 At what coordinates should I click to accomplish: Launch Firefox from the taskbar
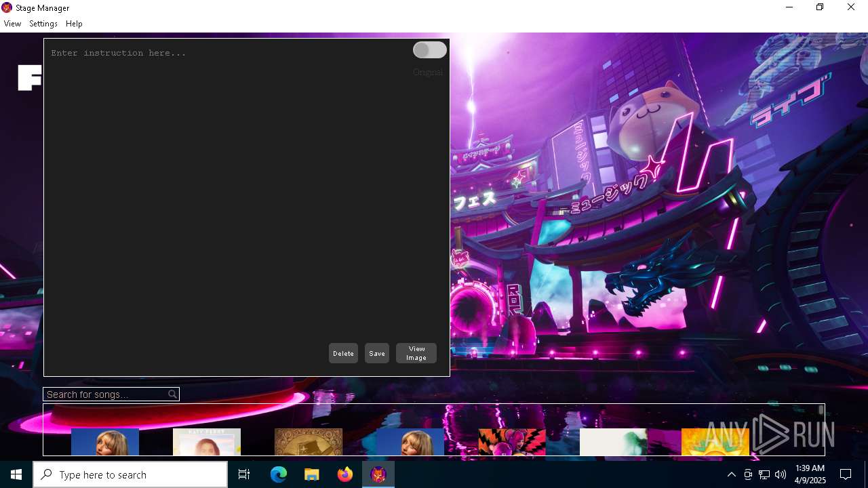tap(345, 474)
